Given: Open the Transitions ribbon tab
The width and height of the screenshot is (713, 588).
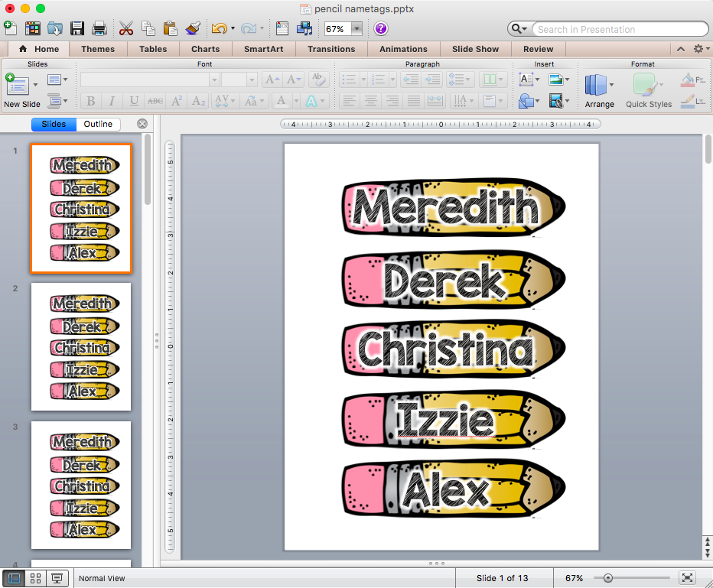Looking at the screenshot, I should point(331,49).
